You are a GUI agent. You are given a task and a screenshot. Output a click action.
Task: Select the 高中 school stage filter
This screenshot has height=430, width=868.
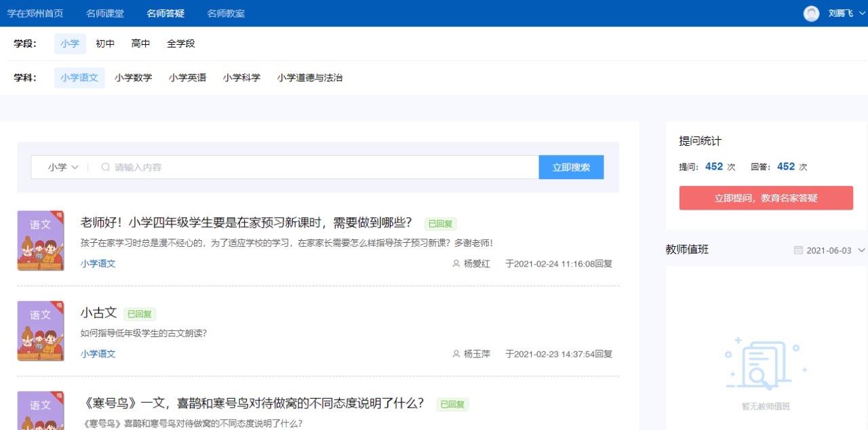(140, 43)
